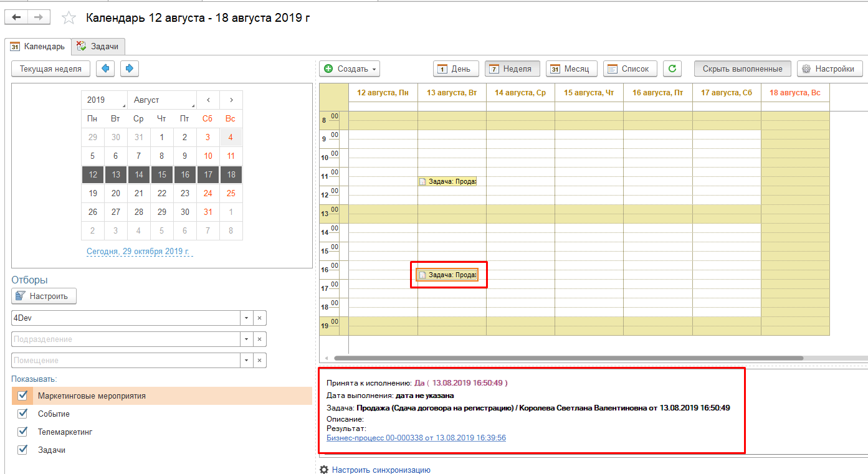
Task: Expand the Подразделение dropdown list
Action: (247, 339)
